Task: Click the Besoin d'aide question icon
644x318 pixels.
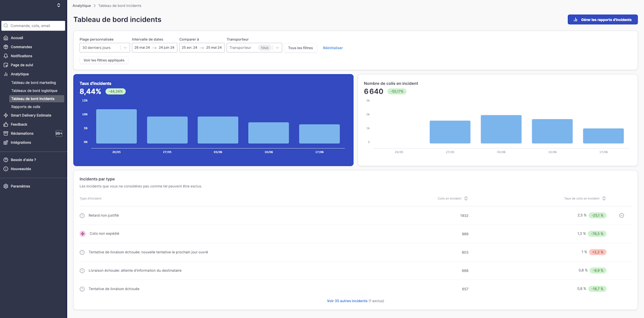Action: 6,160
